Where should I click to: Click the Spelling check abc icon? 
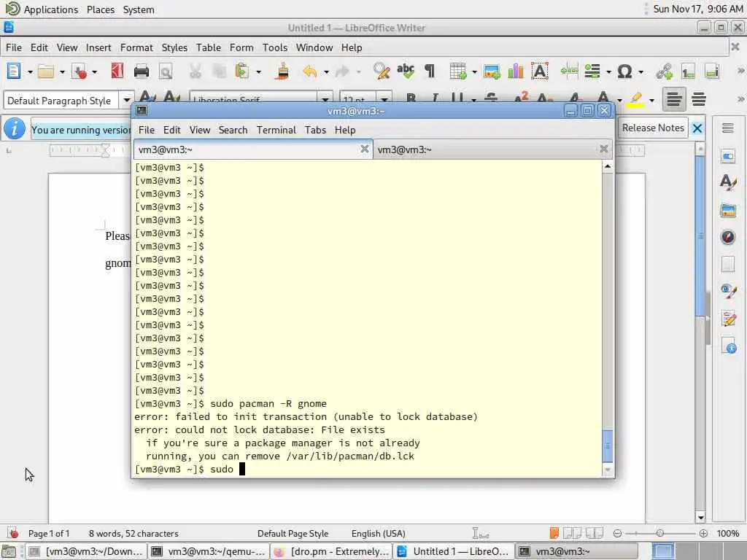coord(406,71)
